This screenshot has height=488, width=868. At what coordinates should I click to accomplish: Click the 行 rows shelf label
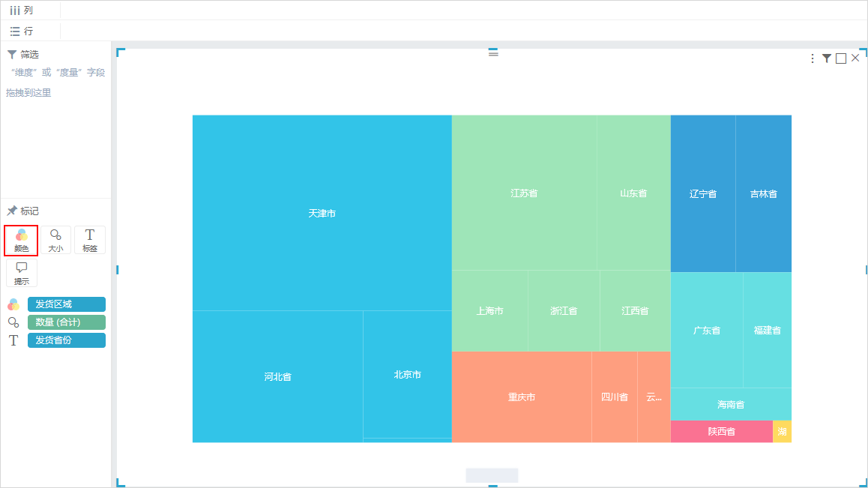point(22,31)
